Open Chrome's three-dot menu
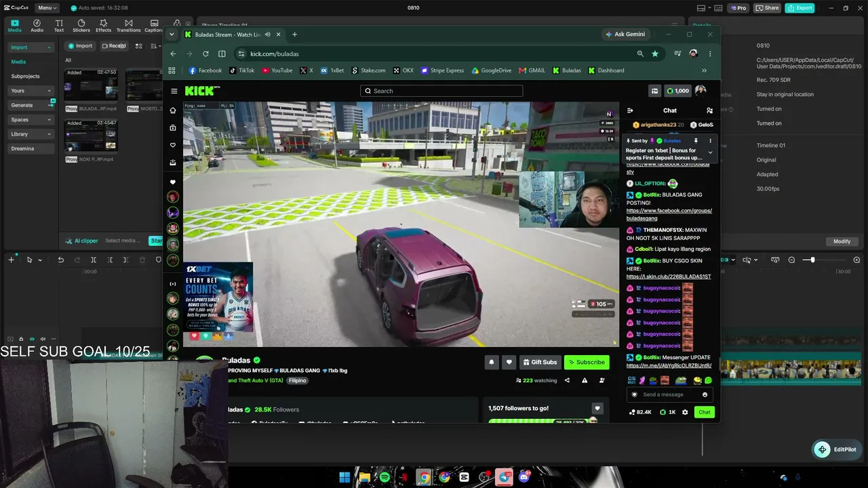This screenshot has height=488, width=868. tap(710, 54)
